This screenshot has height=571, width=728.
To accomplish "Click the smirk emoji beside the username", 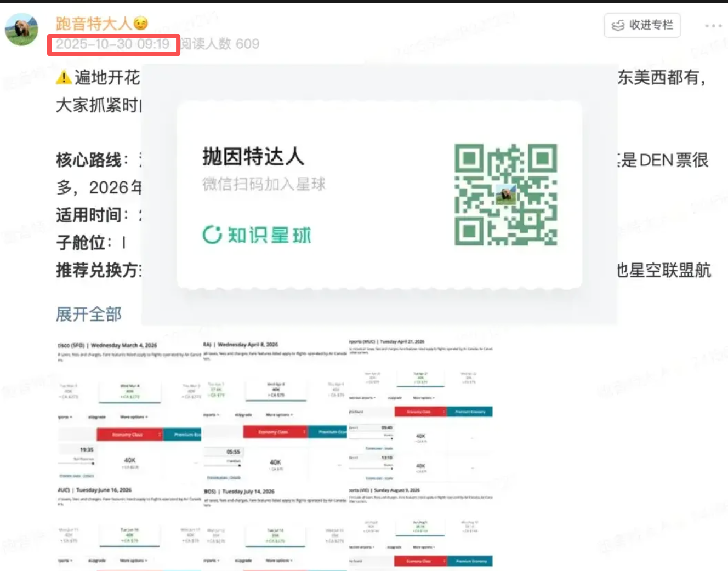I will click(141, 23).
